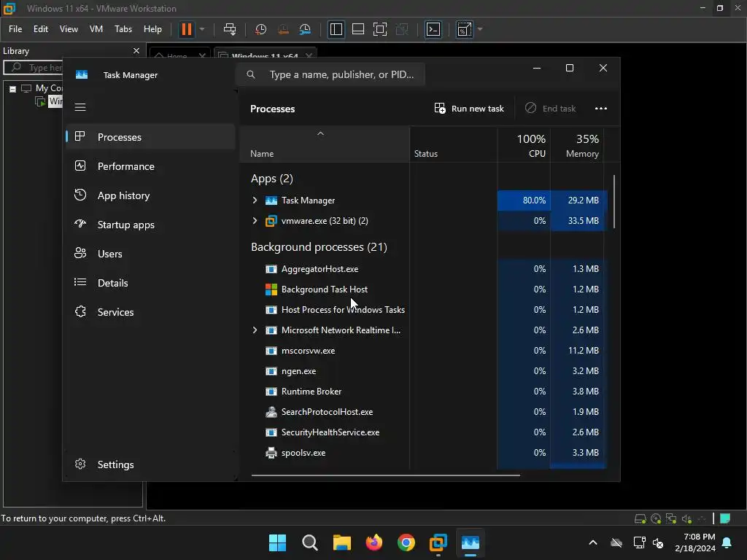Enter VMware full screen mode icon
Viewport: 747px width, 560px height.
pyautogui.click(x=380, y=29)
